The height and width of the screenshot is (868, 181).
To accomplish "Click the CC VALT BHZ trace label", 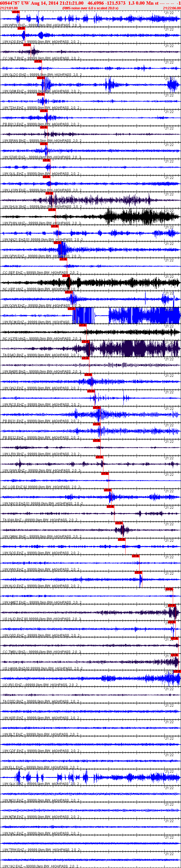I will click(41, 58).
